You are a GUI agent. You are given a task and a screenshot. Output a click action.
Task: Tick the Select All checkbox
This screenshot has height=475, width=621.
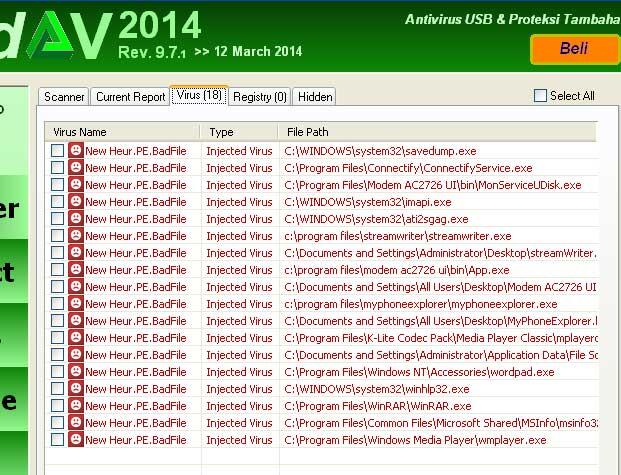(x=540, y=95)
